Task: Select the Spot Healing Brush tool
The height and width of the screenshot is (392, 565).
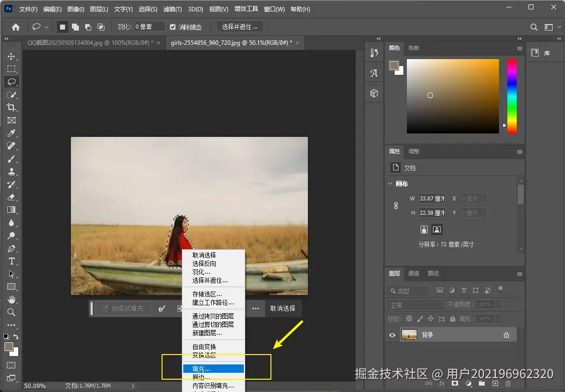Action: (11, 146)
